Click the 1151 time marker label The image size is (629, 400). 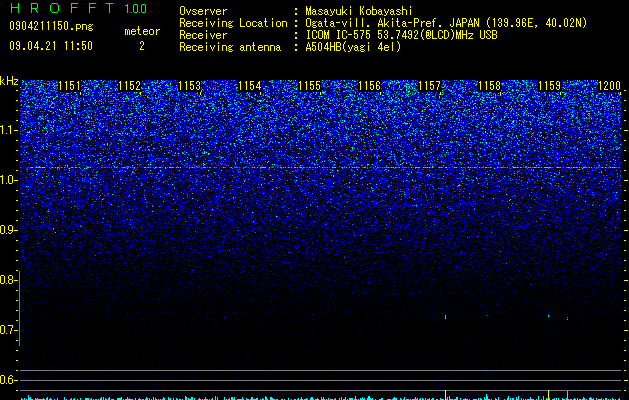click(69, 86)
